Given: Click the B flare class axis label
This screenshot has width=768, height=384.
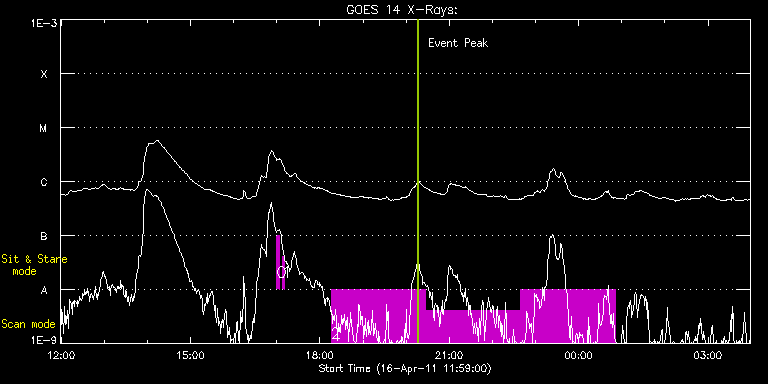Looking at the screenshot, I should [44, 236].
